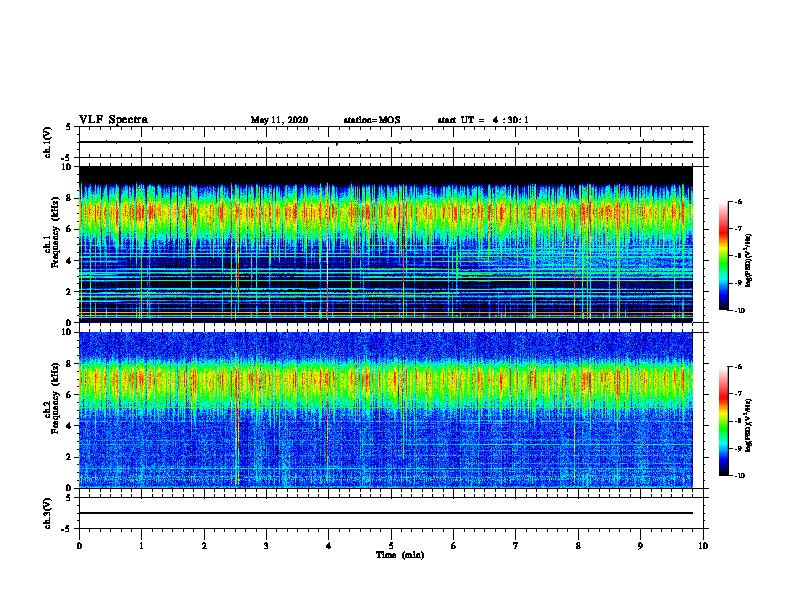Viewport: 792px width, 612px height.
Task: Click time axis tick label "3"
Action: tap(266, 545)
